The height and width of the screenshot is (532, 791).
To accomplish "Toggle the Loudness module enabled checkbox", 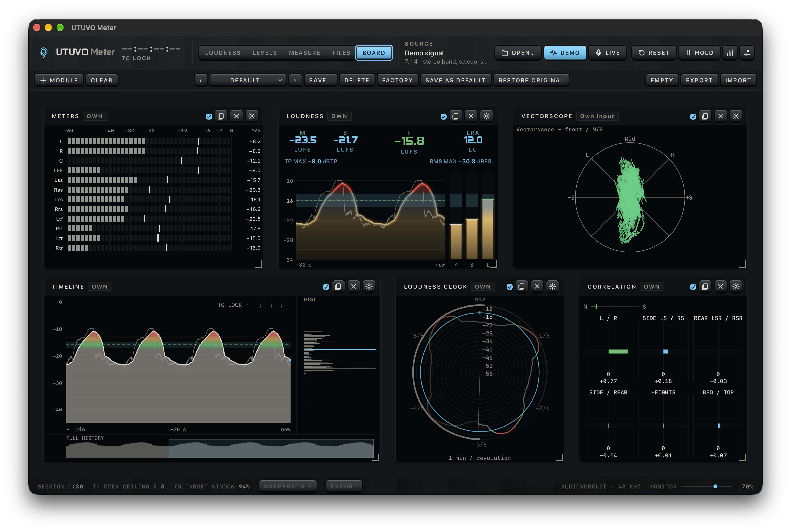I will point(443,117).
